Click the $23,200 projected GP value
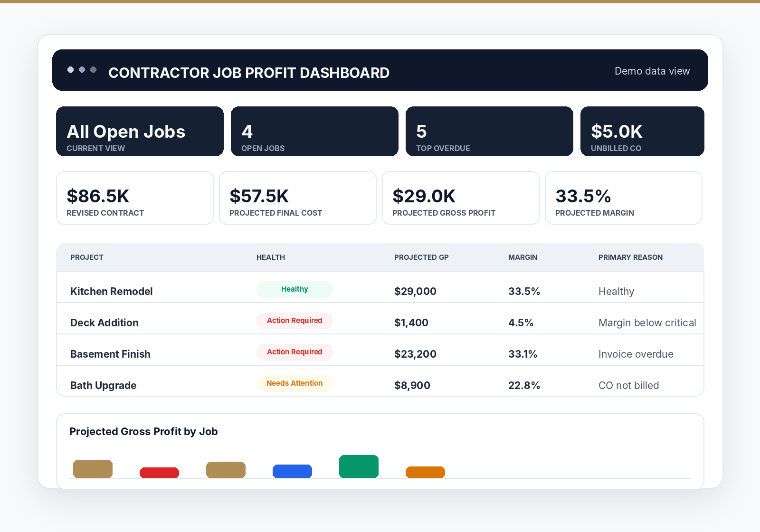The width and height of the screenshot is (760, 532). point(415,354)
